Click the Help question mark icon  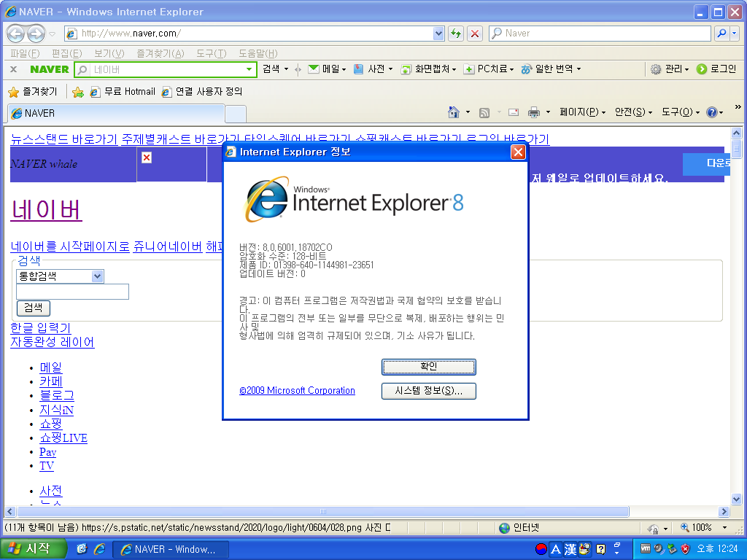[x=712, y=113]
